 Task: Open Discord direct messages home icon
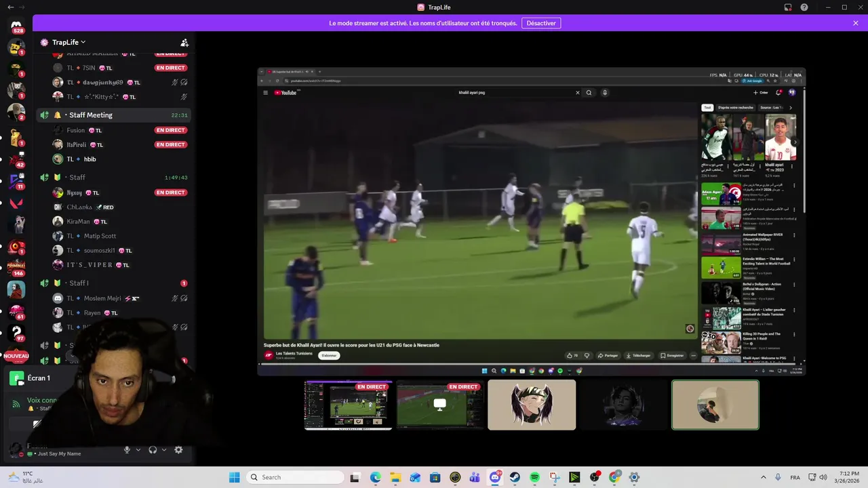[x=16, y=25]
